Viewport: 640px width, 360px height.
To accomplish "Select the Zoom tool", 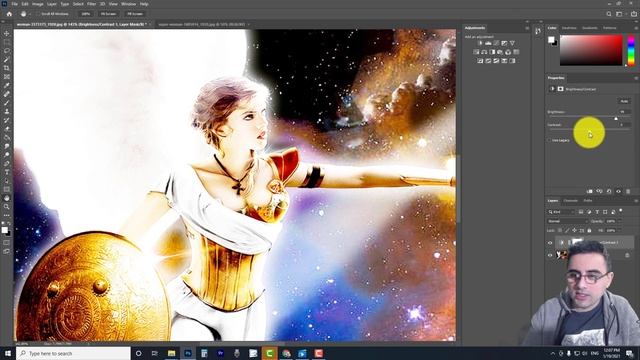I will pyautogui.click(x=7, y=207).
